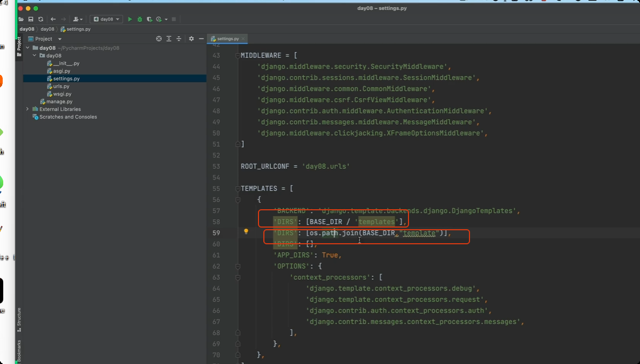This screenshot has height=364, width=640.
Task: Collapse the inner day08 package folder
Action: (35, 56)
